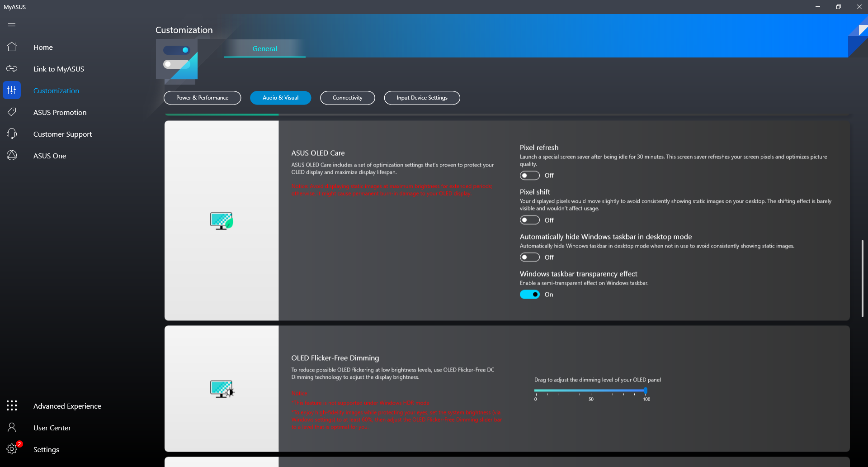Enable the Pixel refresh toggle
This screenshot has width=868, height=467.
pos(530,176)
